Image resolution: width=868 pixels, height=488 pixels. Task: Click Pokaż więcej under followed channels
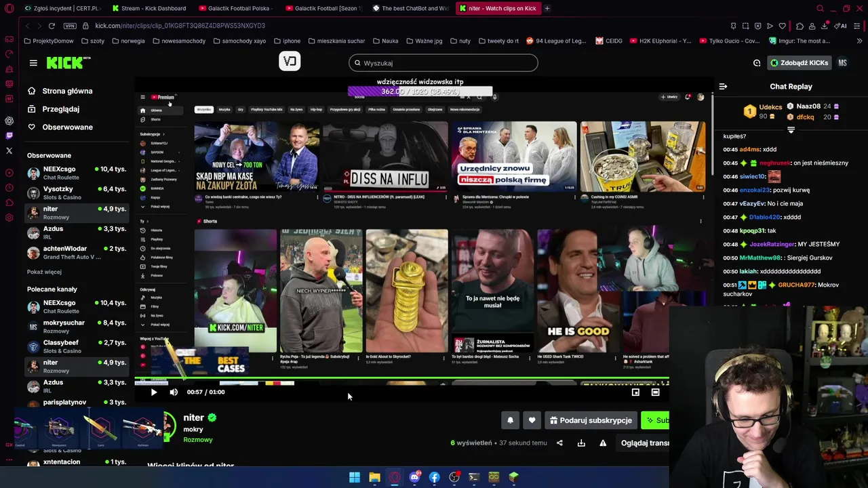[x=44, y=272]
